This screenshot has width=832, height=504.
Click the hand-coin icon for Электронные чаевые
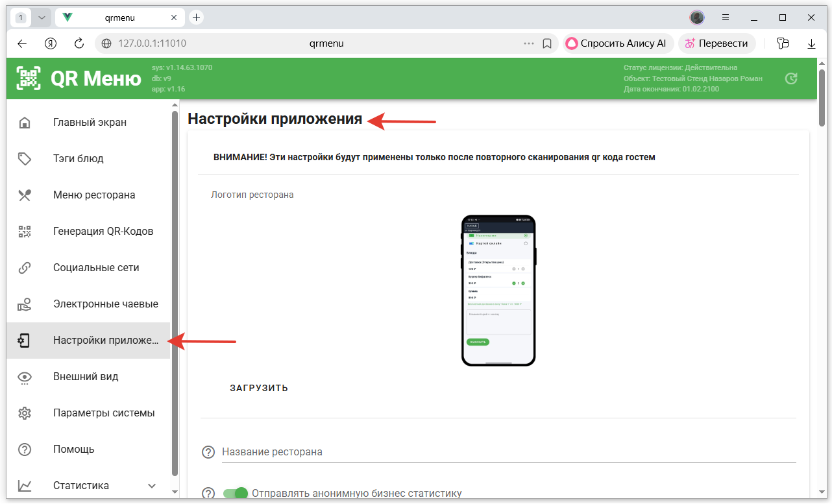25,304
